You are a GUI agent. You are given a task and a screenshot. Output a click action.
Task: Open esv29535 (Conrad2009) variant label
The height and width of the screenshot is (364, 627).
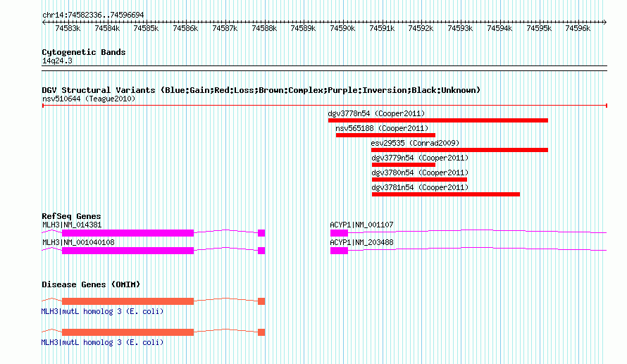415,143
